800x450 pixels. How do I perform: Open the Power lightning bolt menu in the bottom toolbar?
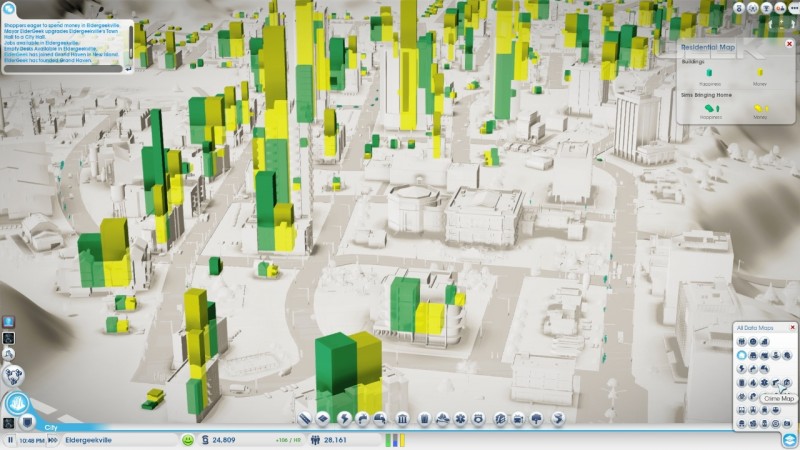(x=344, y=419)
